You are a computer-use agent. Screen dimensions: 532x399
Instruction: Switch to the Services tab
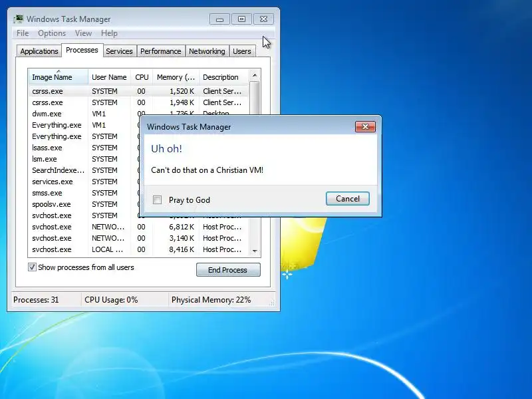tap(119, 51)
